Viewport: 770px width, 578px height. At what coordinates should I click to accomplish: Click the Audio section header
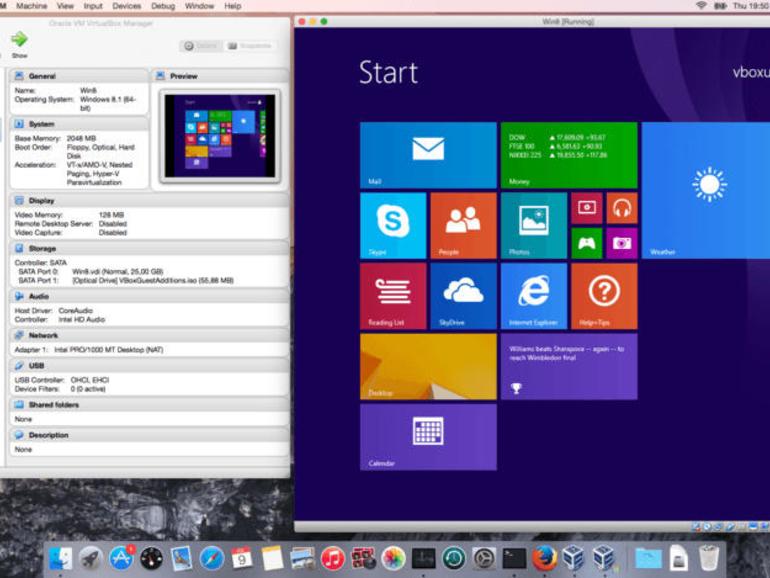[x=149, y=297]
